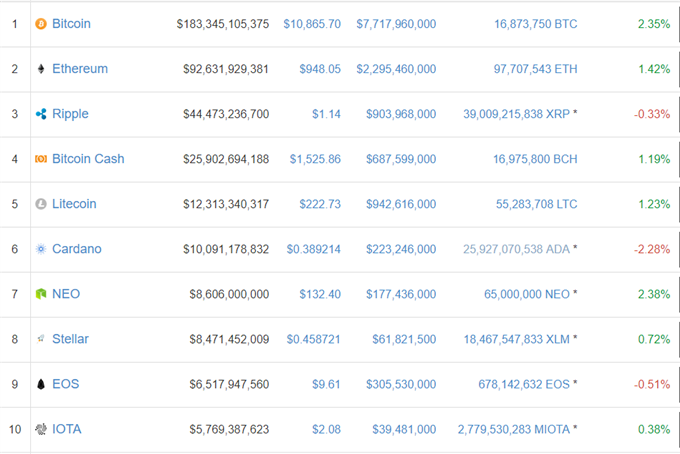Open the Ethereum name link

click(80, 69)
